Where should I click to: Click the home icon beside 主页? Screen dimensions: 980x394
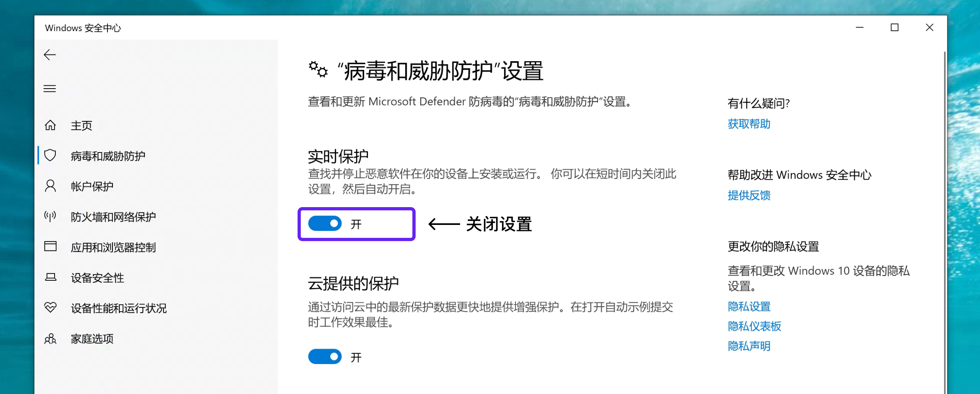tap(50, 125)
